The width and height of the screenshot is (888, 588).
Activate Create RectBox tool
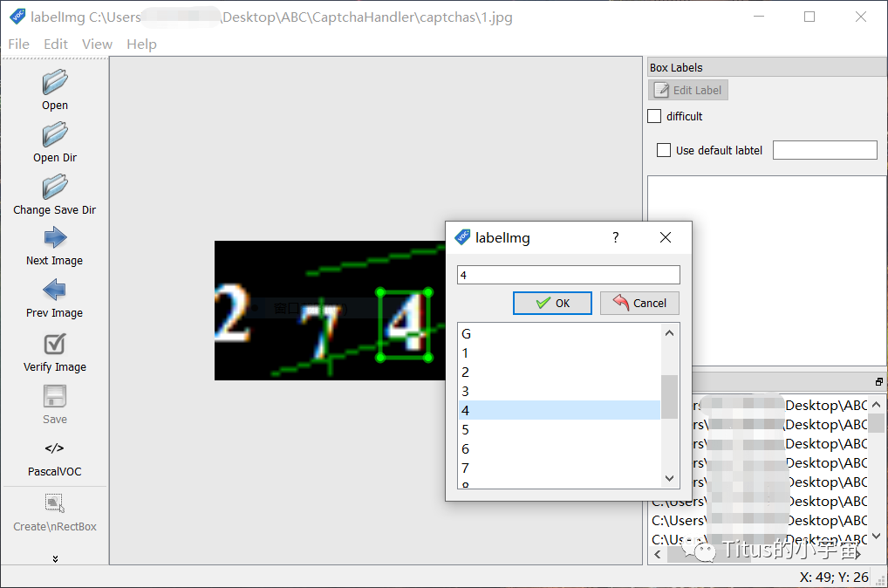coord(55,513)
